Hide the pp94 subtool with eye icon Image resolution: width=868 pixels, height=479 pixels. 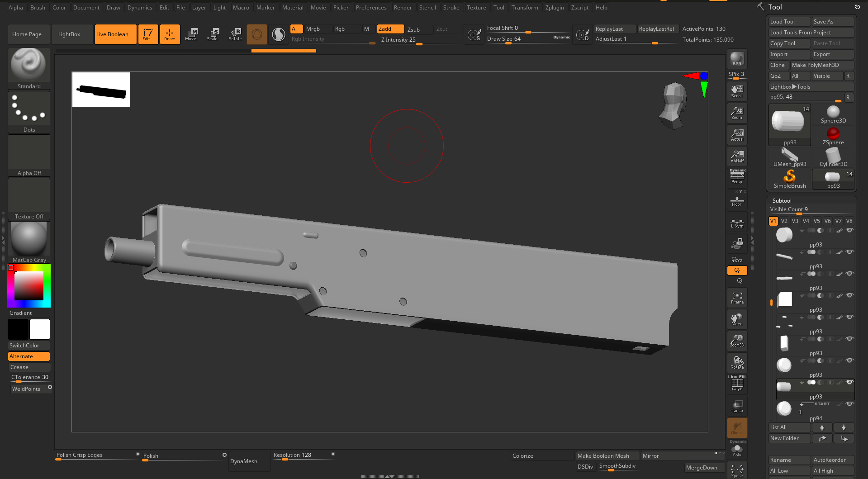tap(849, 404)
